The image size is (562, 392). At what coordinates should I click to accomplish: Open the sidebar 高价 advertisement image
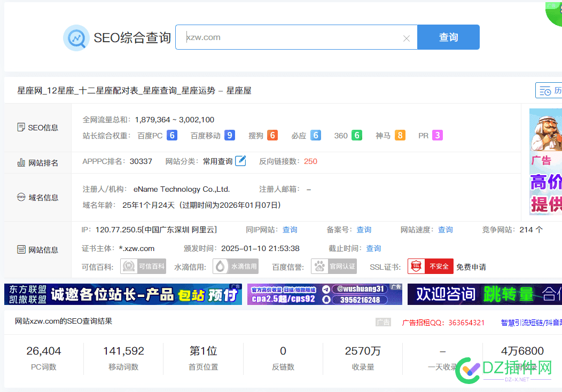[x=545, y=162]
